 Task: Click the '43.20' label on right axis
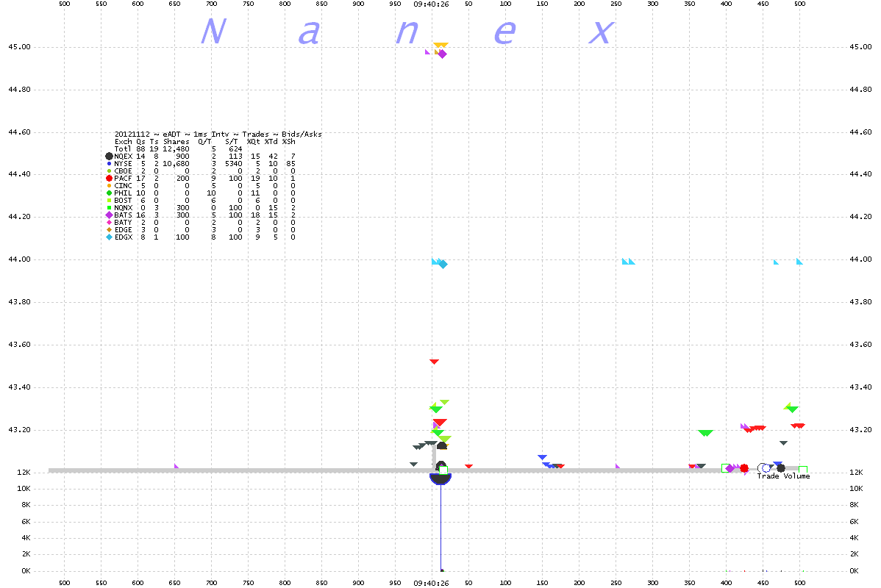(860, 430)
